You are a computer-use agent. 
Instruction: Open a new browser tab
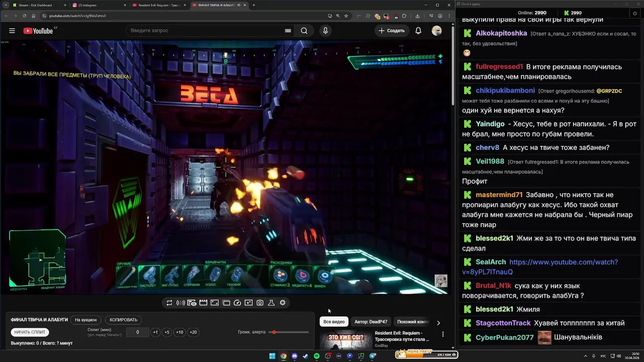254,5
